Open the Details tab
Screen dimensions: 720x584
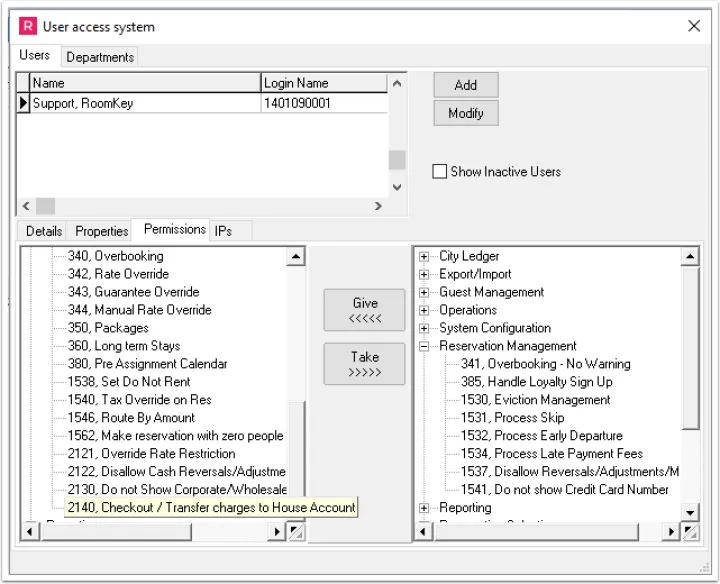click(x=44, y=231)
